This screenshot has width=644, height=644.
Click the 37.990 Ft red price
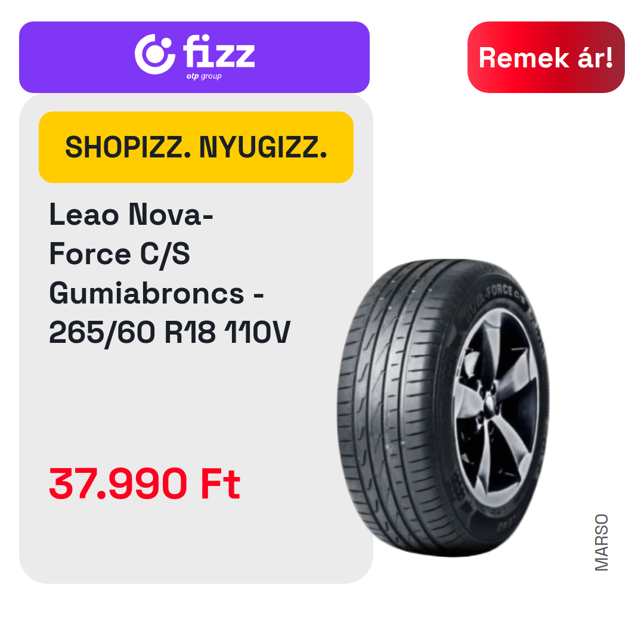pos(144,484)
